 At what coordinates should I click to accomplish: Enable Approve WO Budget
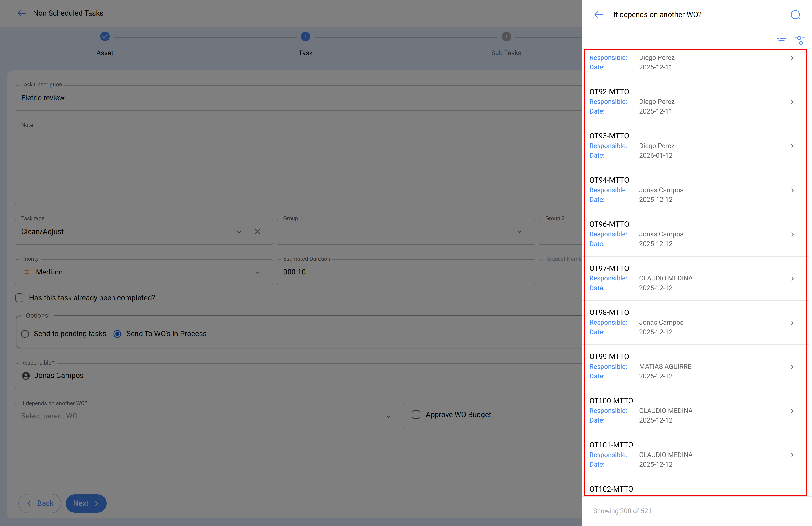point(416,415)
